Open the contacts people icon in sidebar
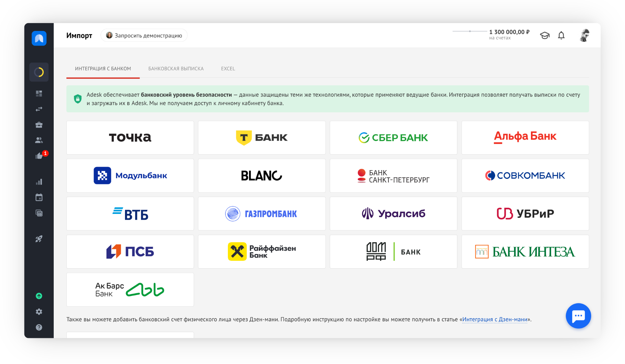The image size is (625, 364). click(x=39, y=140)
